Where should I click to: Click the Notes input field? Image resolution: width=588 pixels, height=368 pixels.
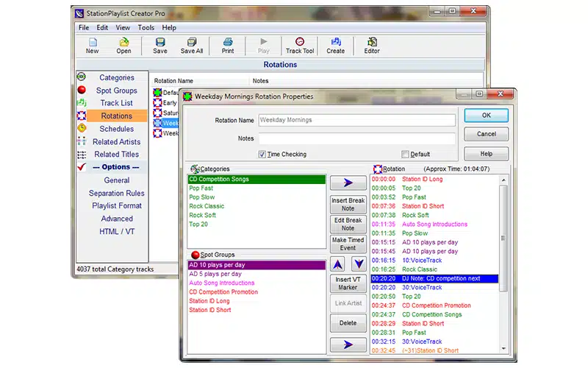click(356, 138)
